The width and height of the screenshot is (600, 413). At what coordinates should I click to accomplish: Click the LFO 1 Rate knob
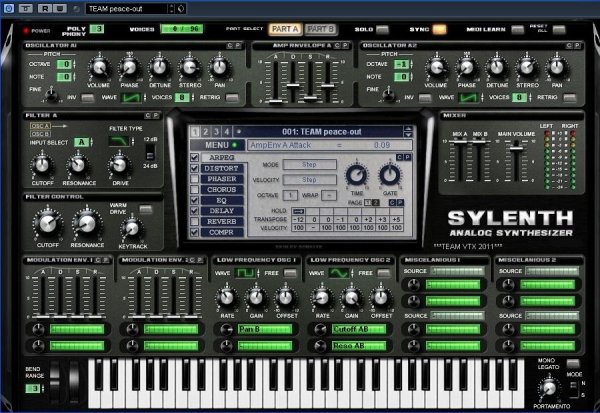[227, 298]
